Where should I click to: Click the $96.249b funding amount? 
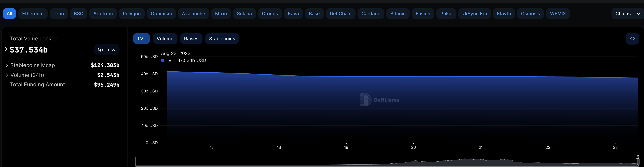tap(107, 85)
